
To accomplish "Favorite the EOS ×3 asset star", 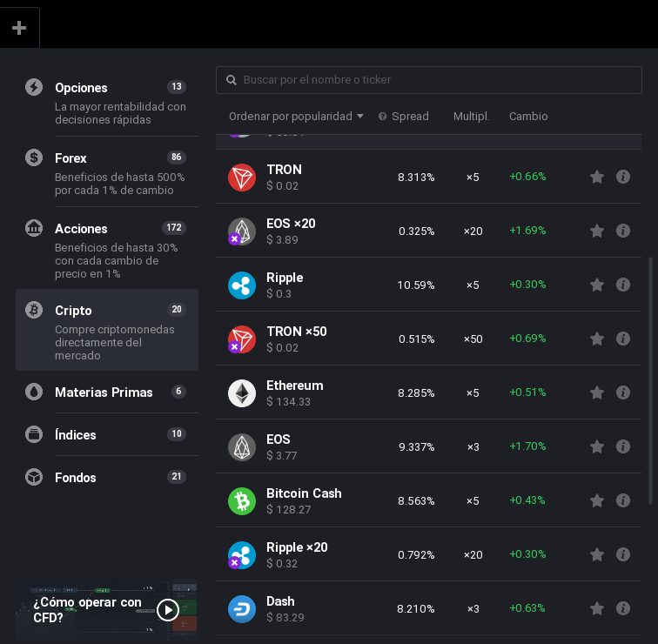I will (x=597, y=446).
